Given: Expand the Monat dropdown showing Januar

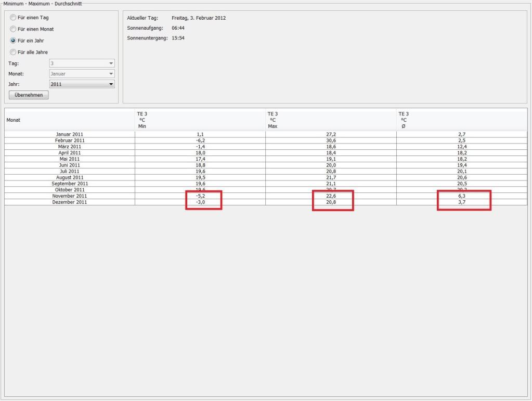Looking at the screenshot, I should [82, 74].
